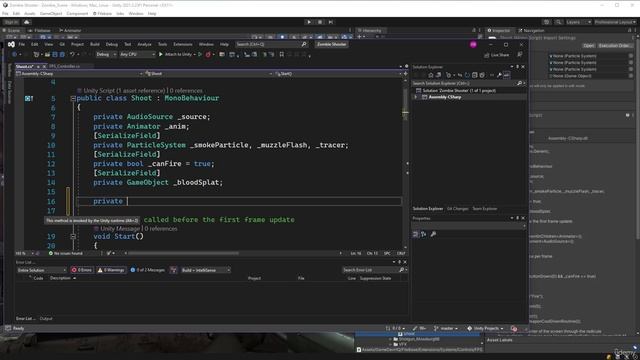
Task: Open the Visual Studio Extensions menu
Action: [183, 44]
